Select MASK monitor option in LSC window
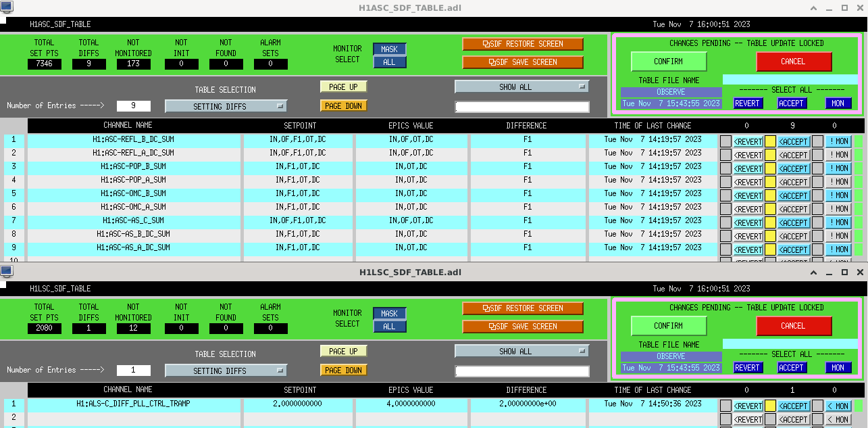The image size is (868, 428). (390, 314)
